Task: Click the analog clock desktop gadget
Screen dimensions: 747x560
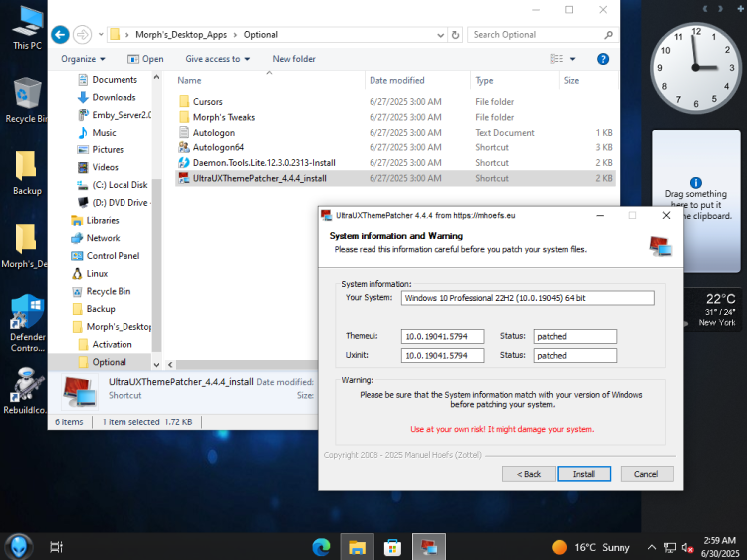Action: [x=695, y=68]
